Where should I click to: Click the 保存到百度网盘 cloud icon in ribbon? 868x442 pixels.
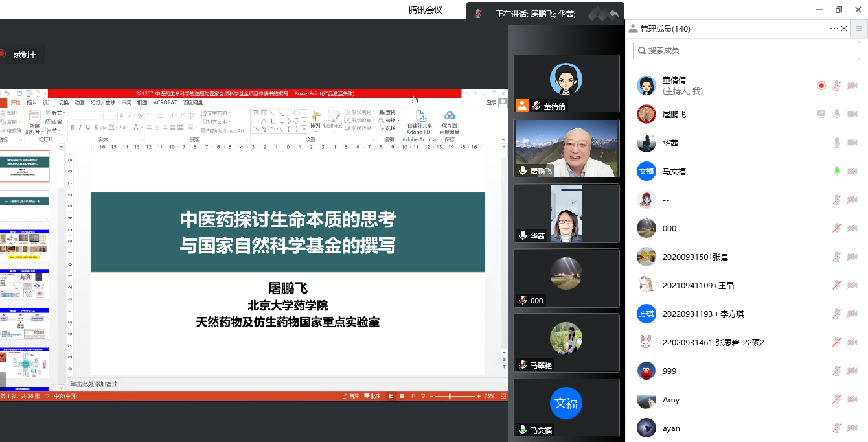click(x=450, y=117)
